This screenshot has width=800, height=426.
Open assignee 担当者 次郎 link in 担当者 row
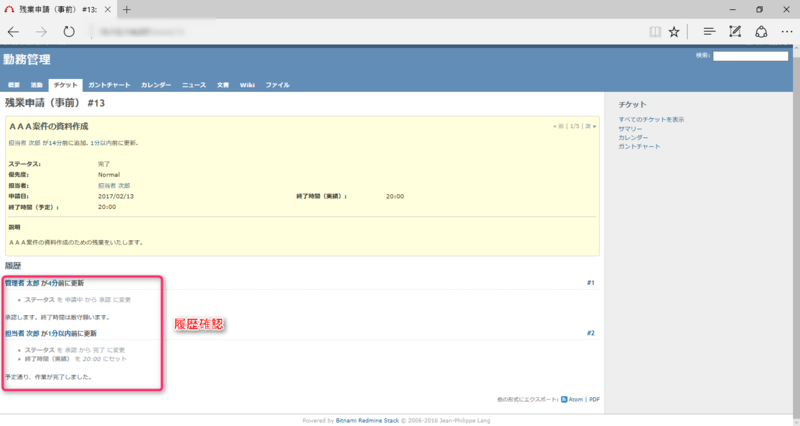pyautogui.click(x=114, y=186)
